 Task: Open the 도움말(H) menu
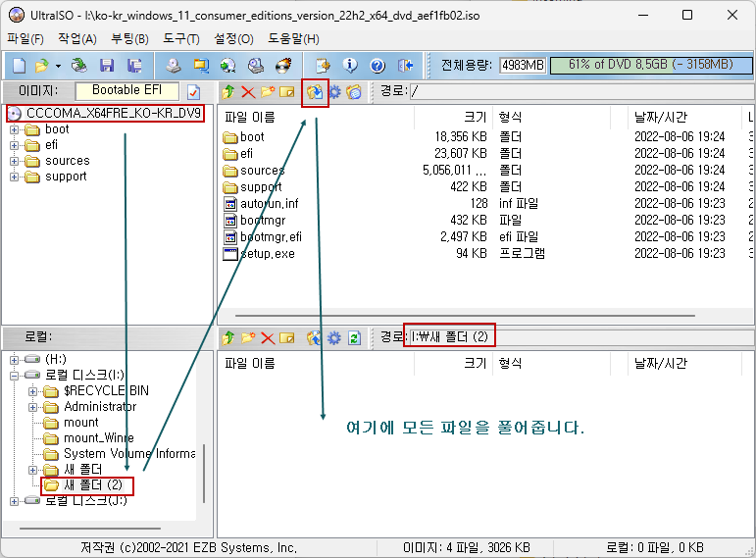pos(293,38)
